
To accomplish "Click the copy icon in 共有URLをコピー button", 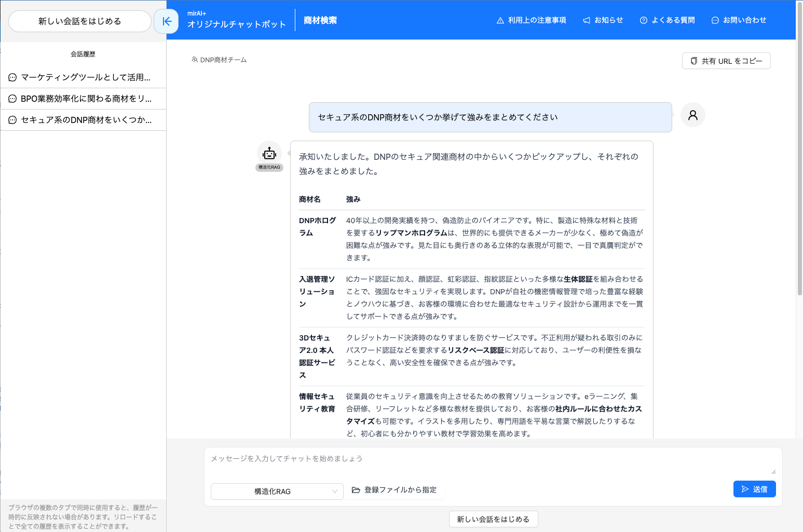I will [x=693, y=61].
